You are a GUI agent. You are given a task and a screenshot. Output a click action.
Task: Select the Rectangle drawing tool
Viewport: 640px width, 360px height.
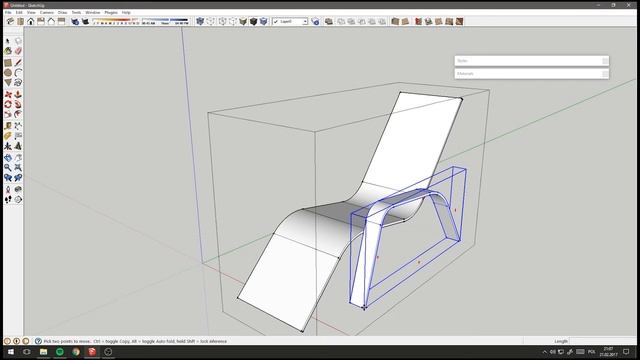pyautogui.click(x=8, y=62)
